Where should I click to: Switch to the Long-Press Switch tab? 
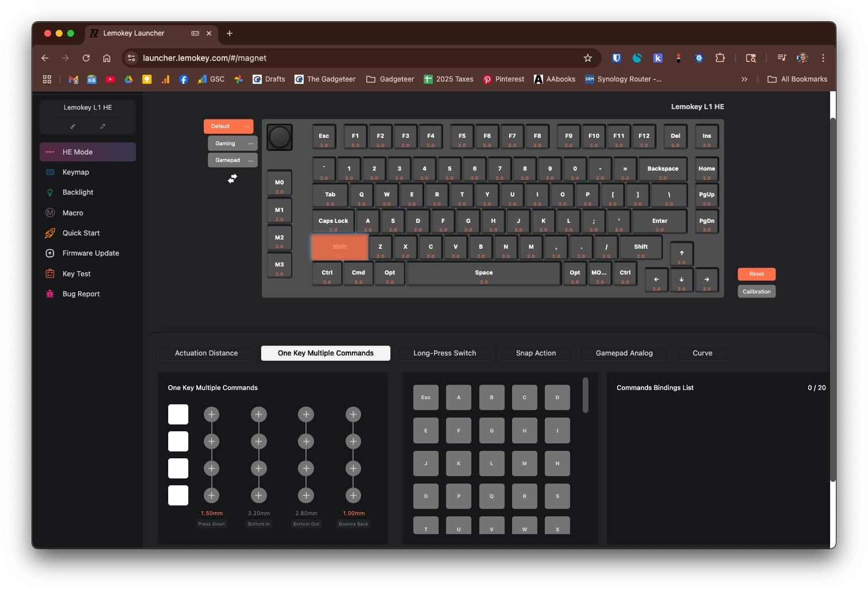(445, 353)
